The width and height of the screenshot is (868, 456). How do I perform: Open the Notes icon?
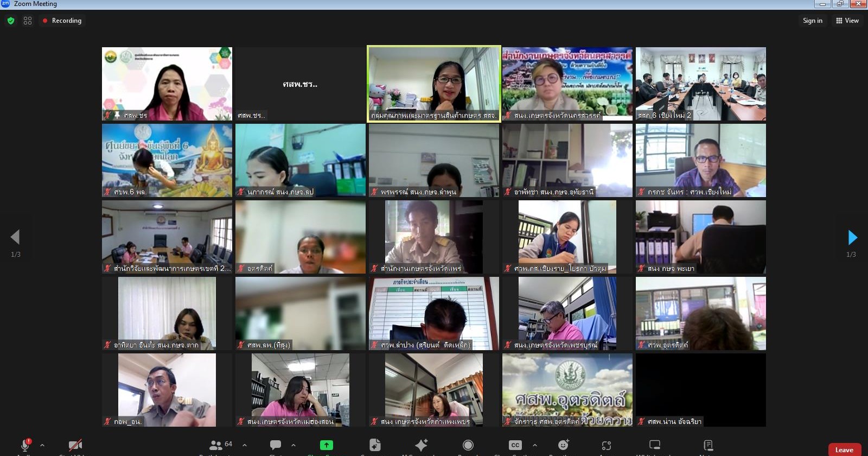tap(708, 445)
